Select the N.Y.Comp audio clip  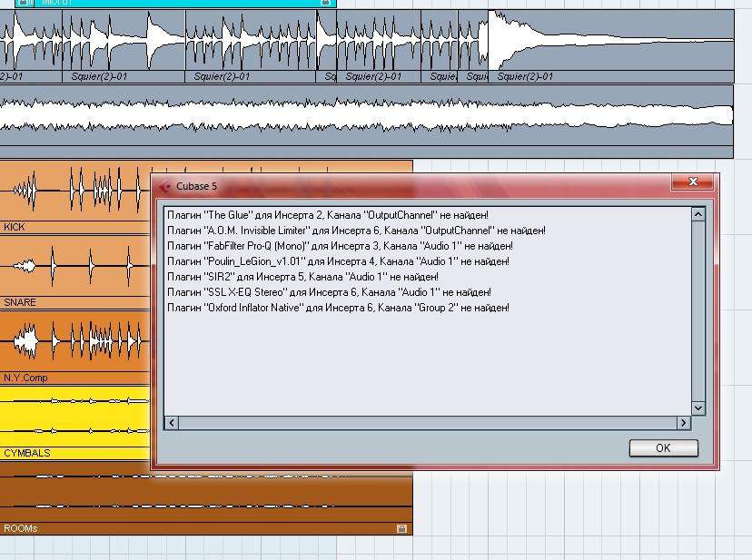click(x=76, y=347)
